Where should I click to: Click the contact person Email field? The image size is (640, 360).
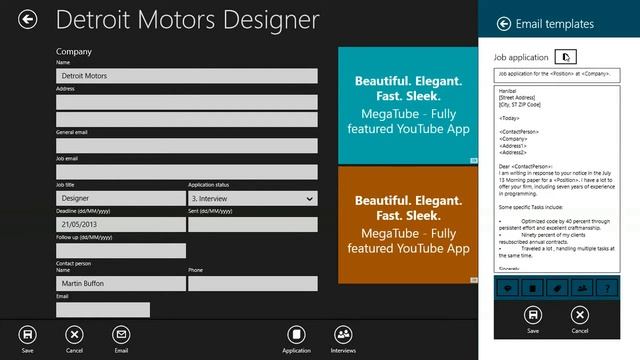click(x=103, y=310)
